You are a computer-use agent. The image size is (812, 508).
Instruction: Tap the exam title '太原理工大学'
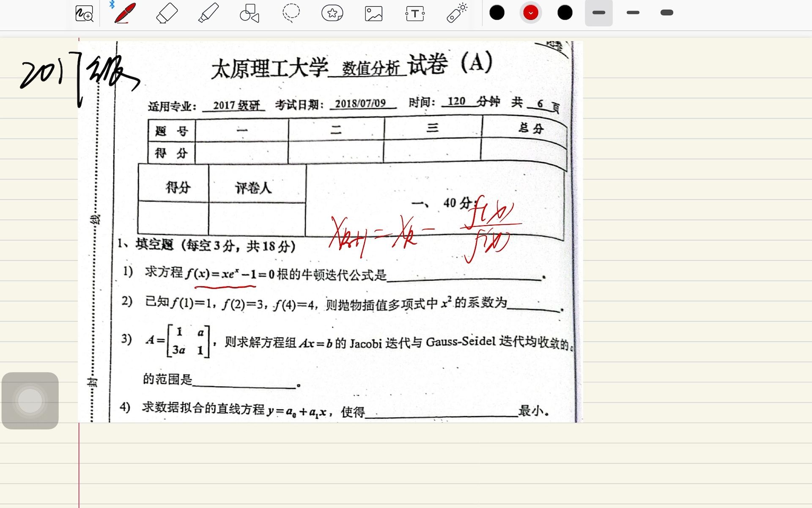coord(269,68)
